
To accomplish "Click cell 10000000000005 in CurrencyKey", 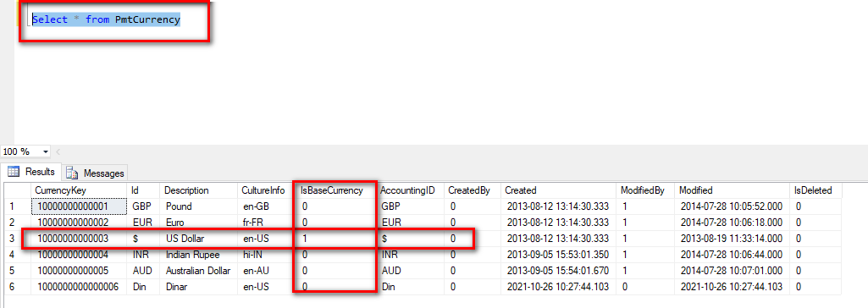I will [79, 271].
